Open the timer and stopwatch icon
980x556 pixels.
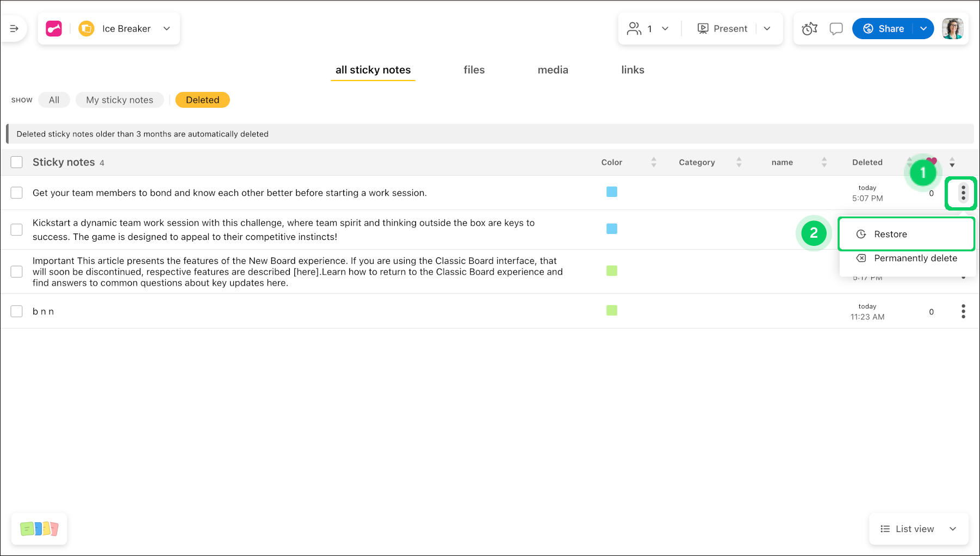(x=809, y=29)
